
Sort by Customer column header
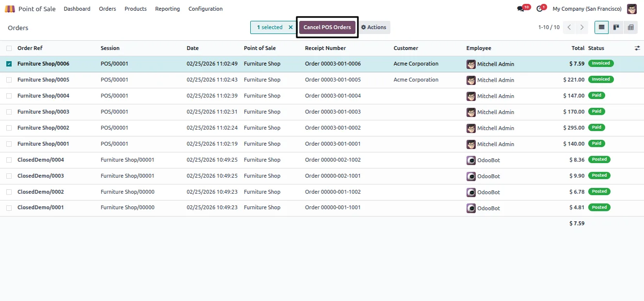coord(406,48)
